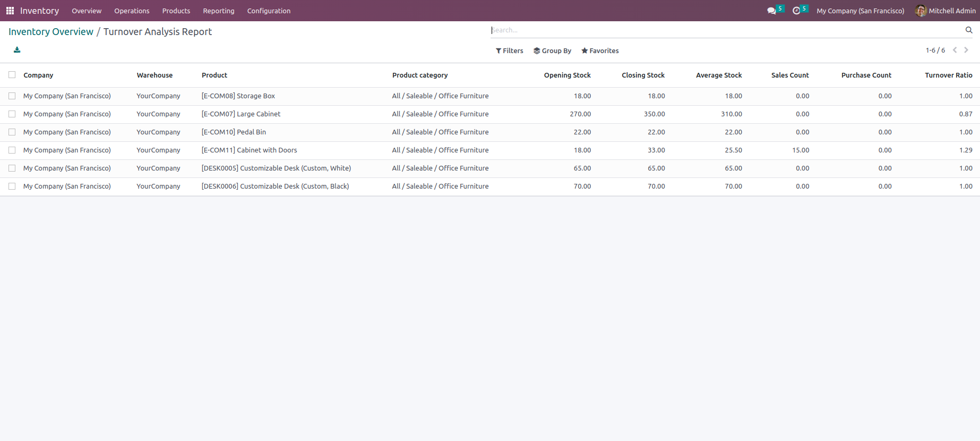Click Pedal Bin row's YourCompany warehouse cell
Screen dimensions: 980x441
[x=158, y=132]
